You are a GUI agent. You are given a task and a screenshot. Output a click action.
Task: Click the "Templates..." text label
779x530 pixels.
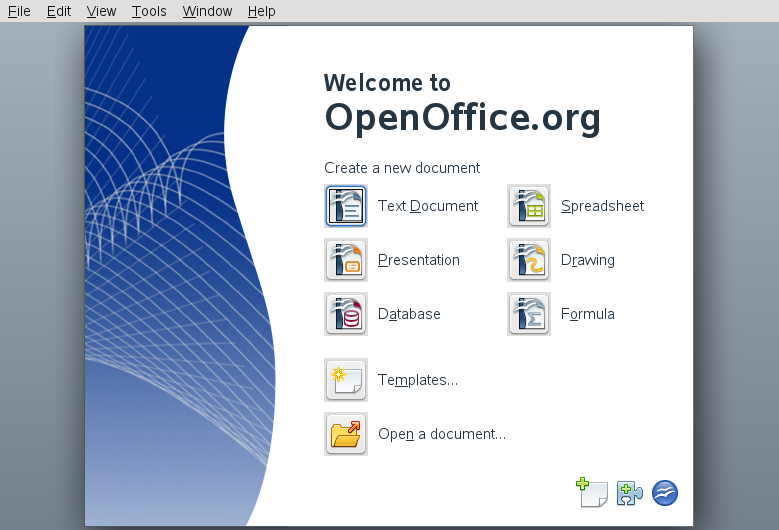coord(418,380)
